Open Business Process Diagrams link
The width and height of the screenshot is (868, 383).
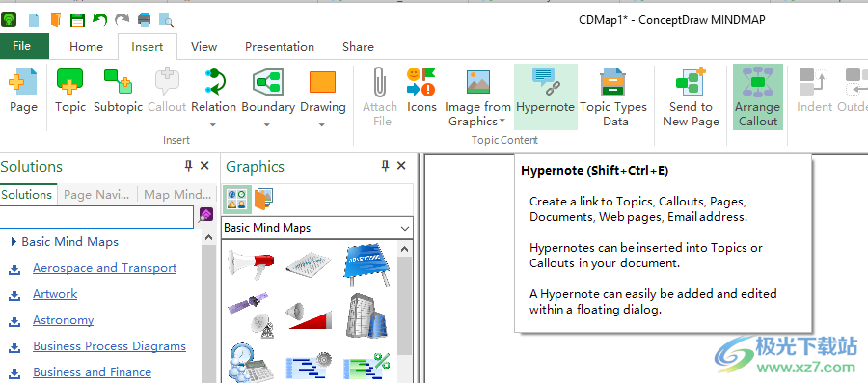click(x=109, y=346)
